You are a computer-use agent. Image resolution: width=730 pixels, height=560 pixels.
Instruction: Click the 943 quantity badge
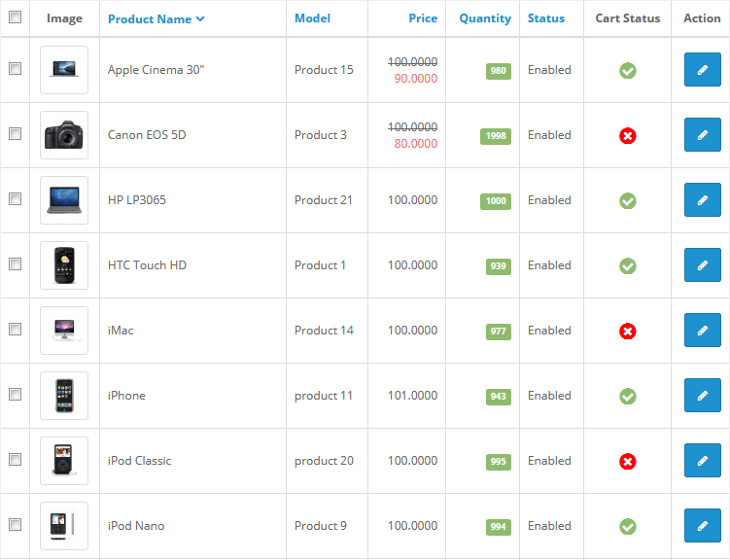(498, 397)
